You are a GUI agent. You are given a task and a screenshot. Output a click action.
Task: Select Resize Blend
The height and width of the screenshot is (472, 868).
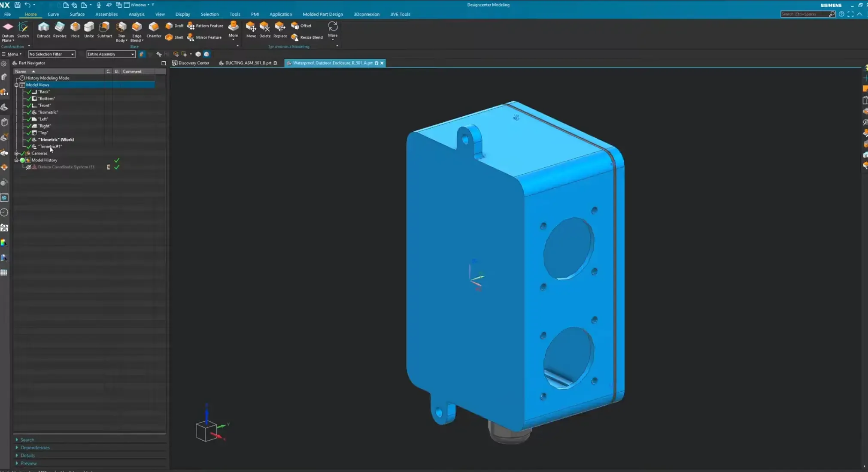tap(307, 37)
